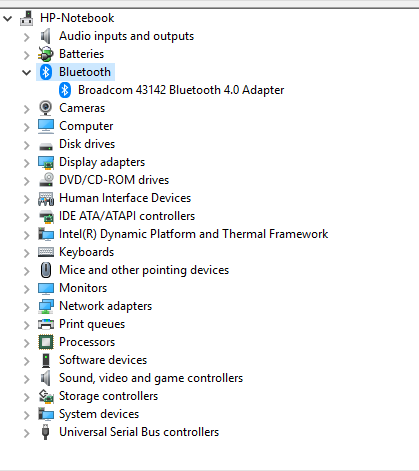The height and width of the screenshot is (471, 419).
Task: Click the IDE ATA/ATAPI controllers icon
Action: tap(46, 216)
